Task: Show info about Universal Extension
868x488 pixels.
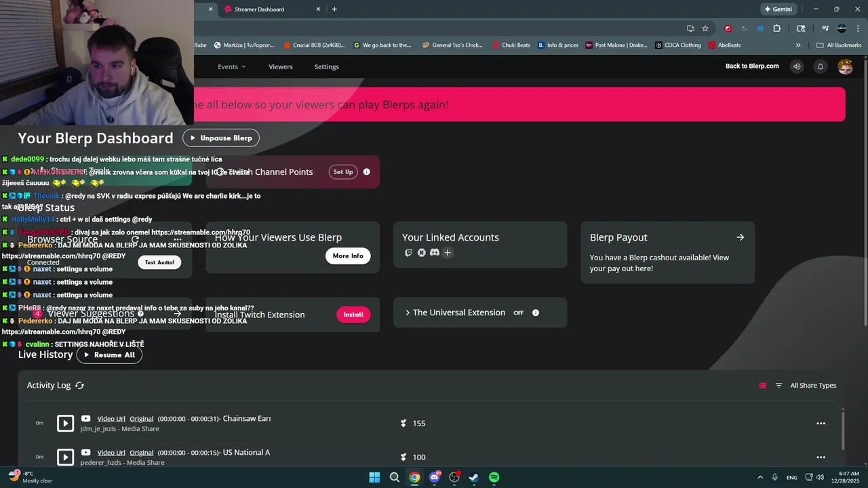Action: click(x=536, y=312)
